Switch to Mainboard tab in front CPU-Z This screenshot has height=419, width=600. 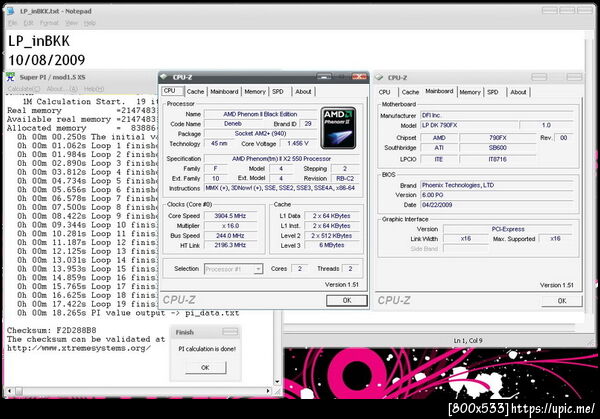(x=224, y=91)
